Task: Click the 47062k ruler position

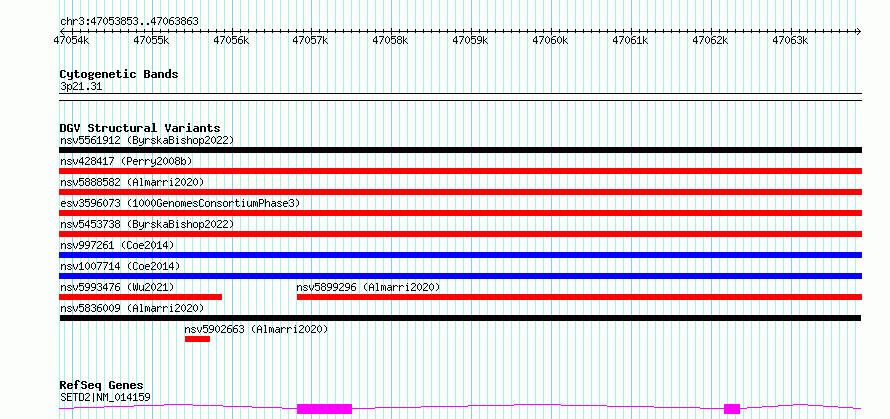Action: tap(711, 40)
